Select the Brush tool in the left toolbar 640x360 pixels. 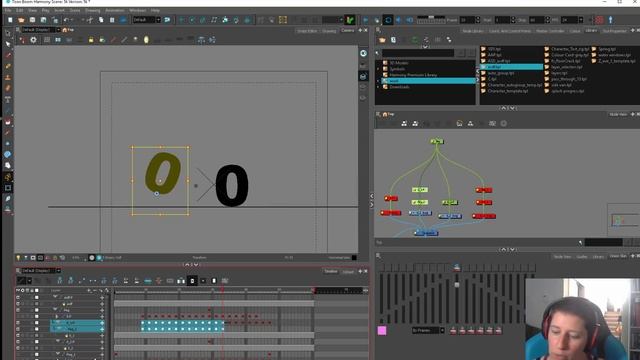tap(8, 55)
